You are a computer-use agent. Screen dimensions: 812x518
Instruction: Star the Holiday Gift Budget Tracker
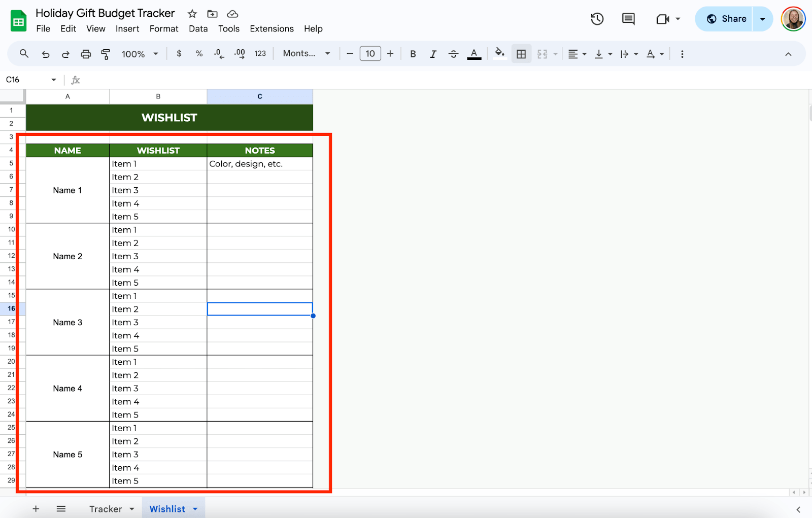tap(192, 14)
